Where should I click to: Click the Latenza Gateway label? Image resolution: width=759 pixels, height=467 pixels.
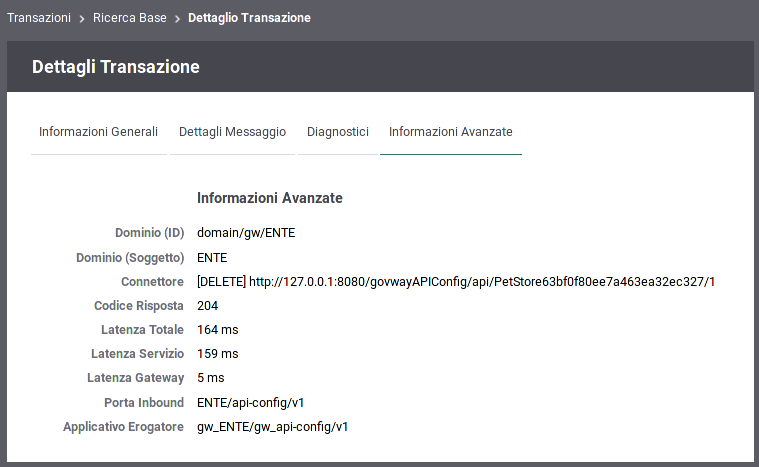tap(136, 378)
